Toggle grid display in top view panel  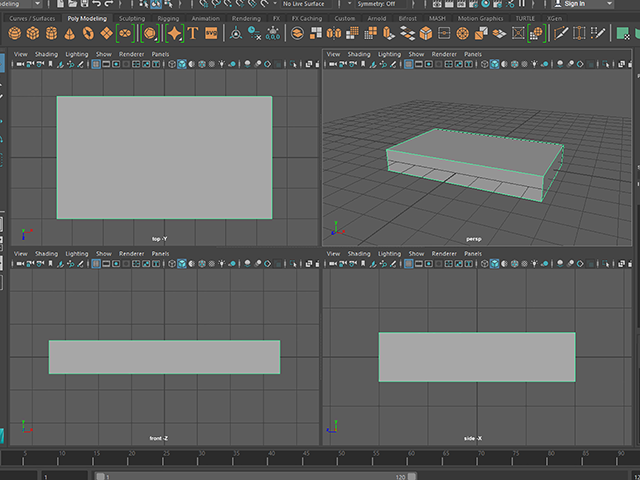tap(96, 64)
